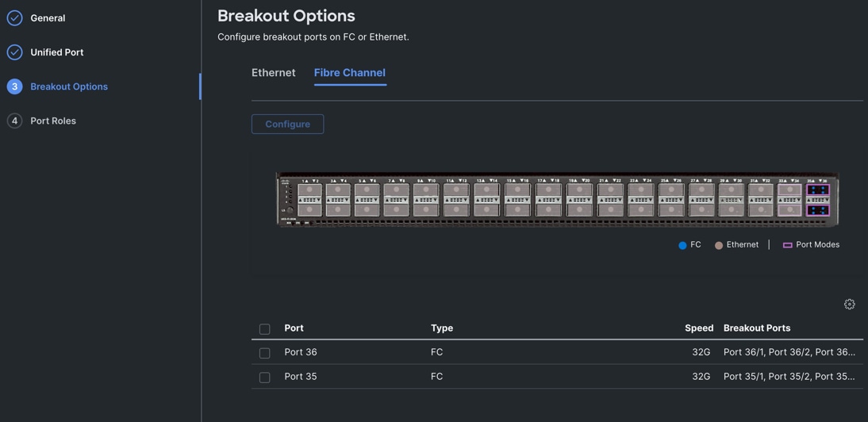
Task: Click the step 3 Breakout Options badge
Action: (x=14, y=86)
